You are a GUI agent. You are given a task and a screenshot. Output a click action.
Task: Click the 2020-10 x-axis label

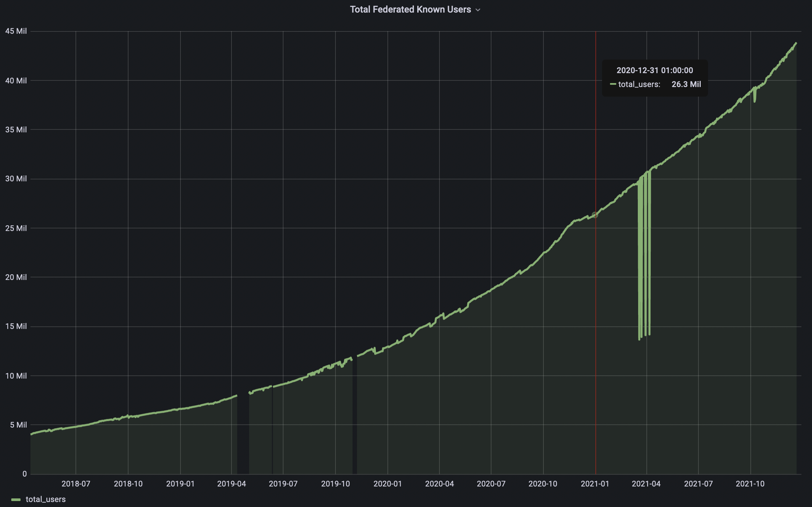coord(543,484)
